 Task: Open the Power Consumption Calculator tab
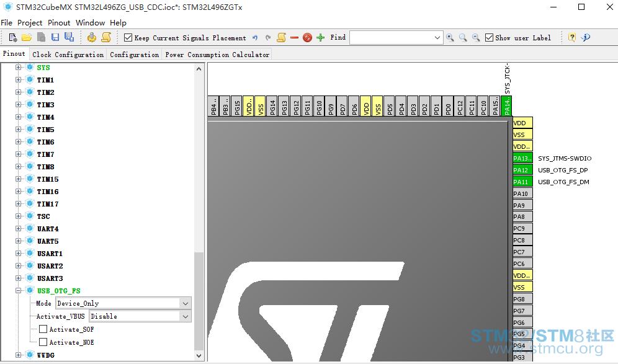[x=217, y=55]
